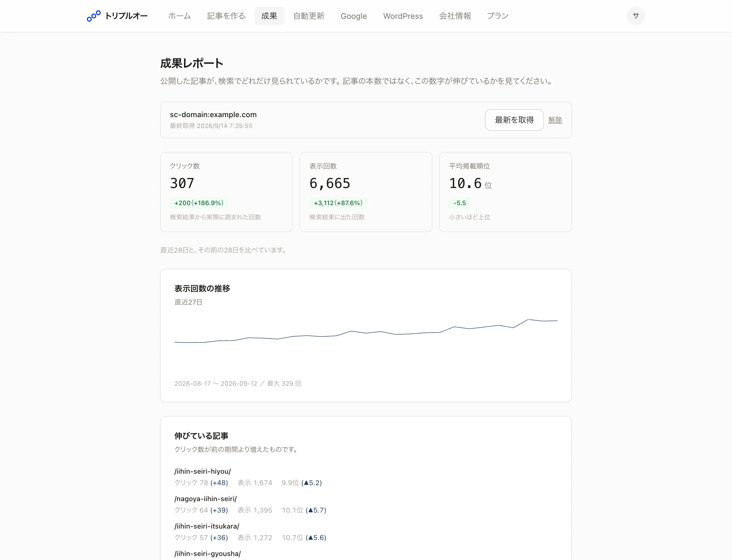Image resolution: width=732 pixels, height=560 pixels.
Task: Click the クリック 78 (+48) stat
Action: point(201,483)
